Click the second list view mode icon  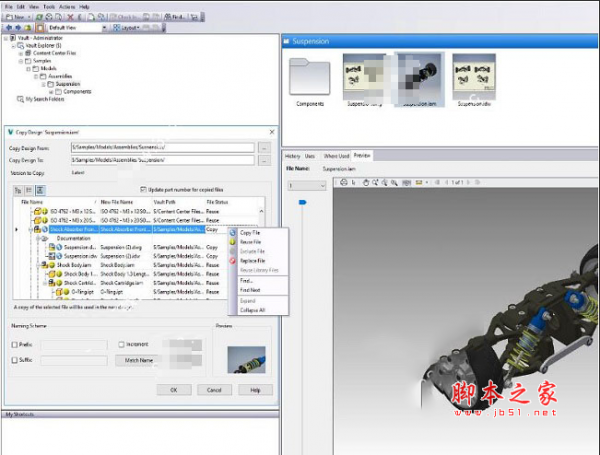[29, 190]
